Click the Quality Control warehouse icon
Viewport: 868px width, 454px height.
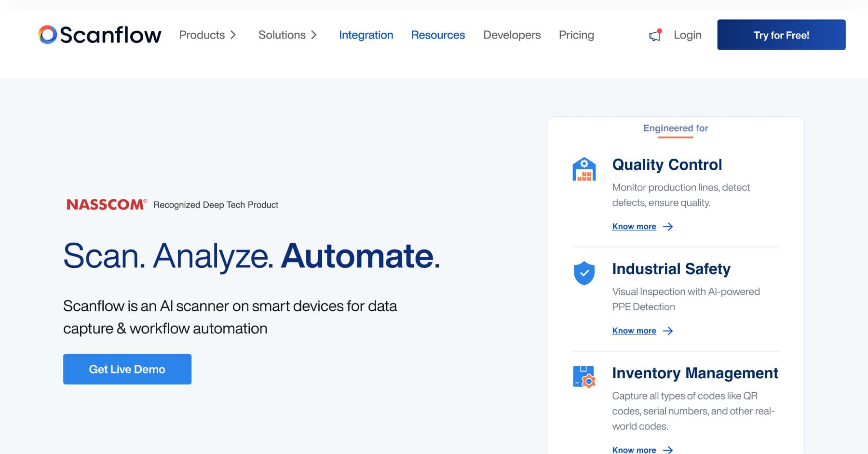pyautogui.click(x=584, y=169)
